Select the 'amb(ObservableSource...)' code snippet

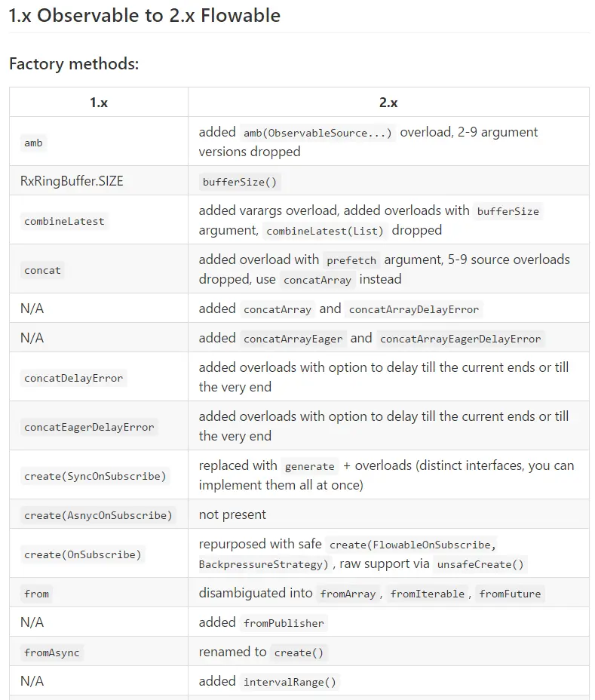317,133
